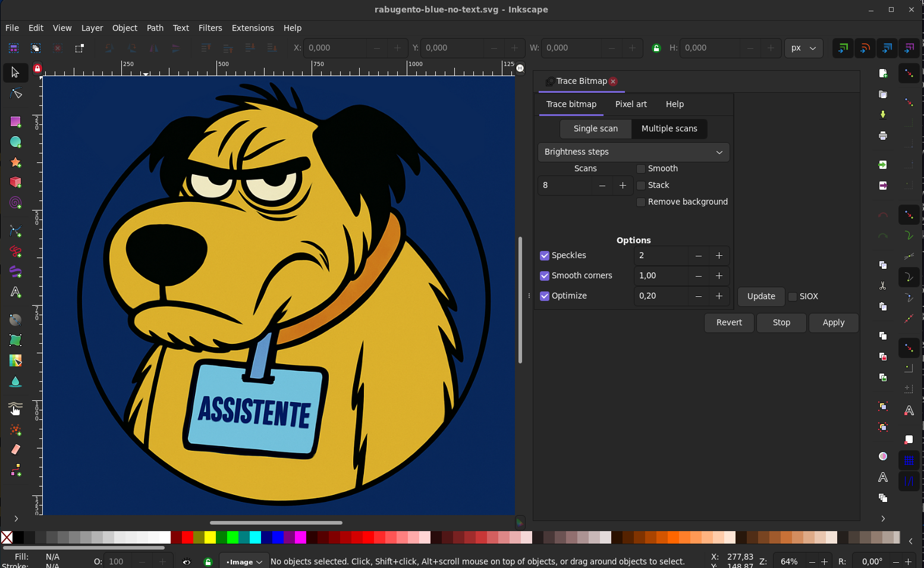Click Select all objects icon
Viewport: 924px width, 568px height.
tap(14, 48)
